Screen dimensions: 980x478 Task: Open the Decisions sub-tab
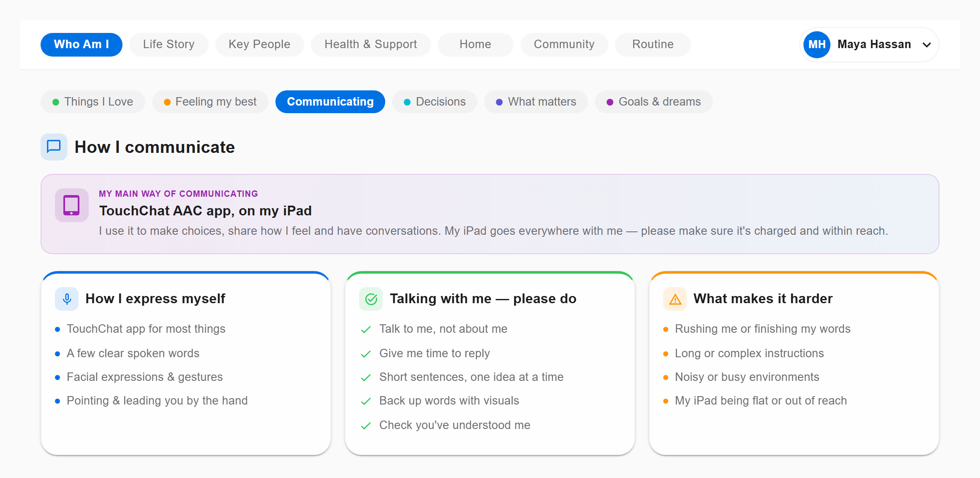(435, 102)
